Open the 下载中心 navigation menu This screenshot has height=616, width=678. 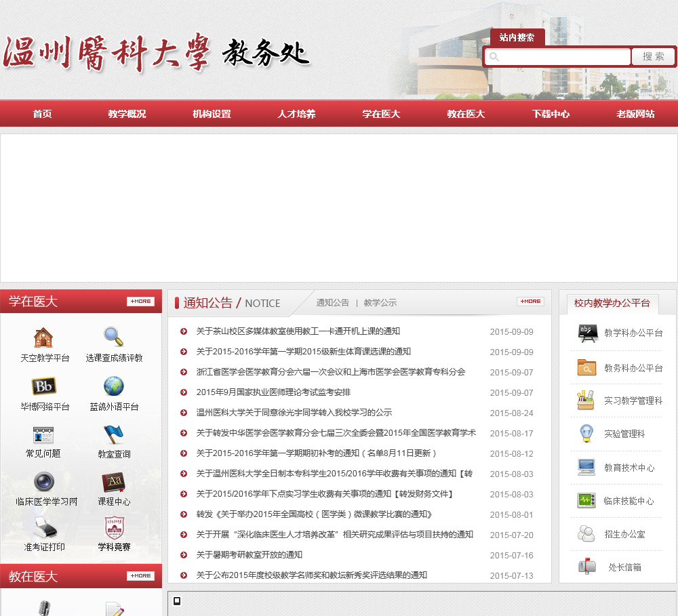pyautogui.click(x=551, y=114)
